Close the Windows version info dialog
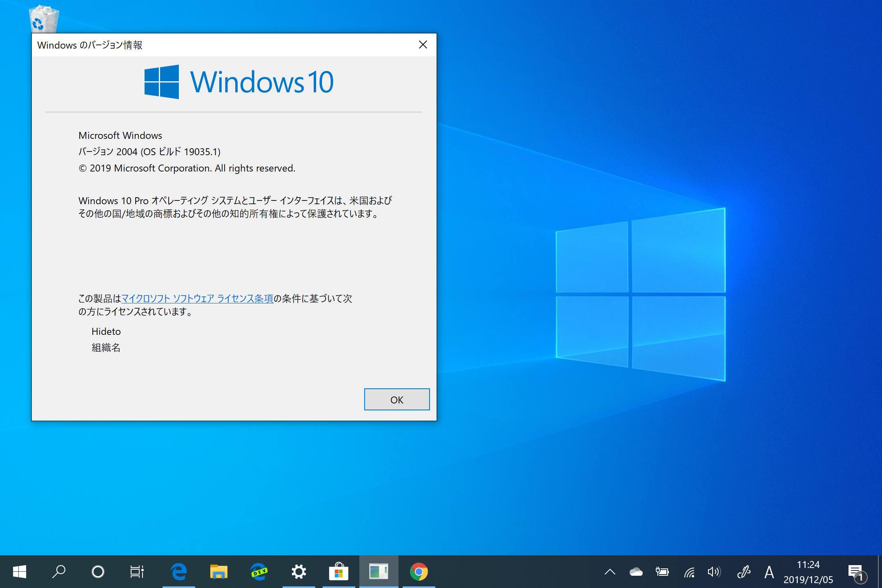The image size is (882, 588). (x=423, y=45)
